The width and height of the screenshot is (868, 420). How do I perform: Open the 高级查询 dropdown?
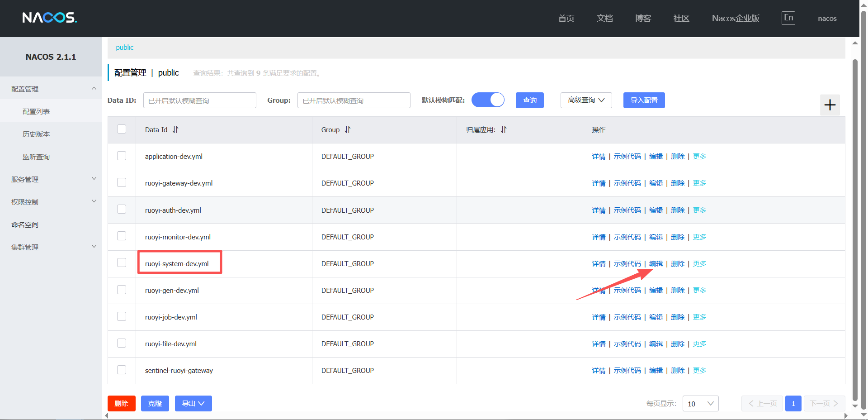point(586,100)
